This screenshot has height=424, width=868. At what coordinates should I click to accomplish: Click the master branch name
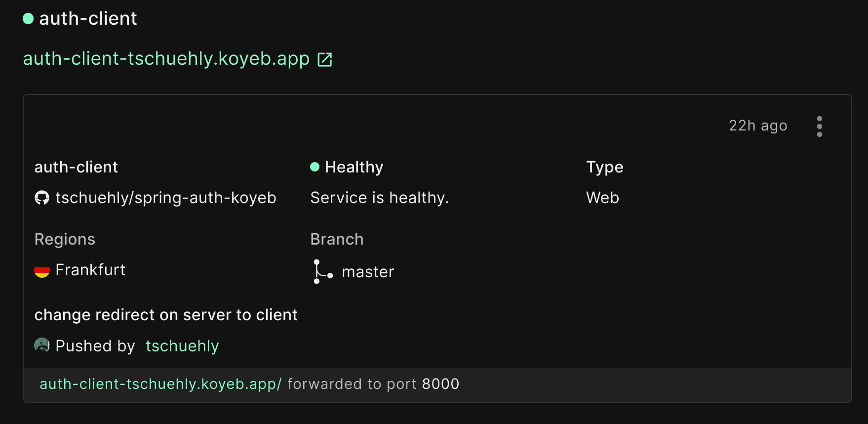pyautogui.click(x=368, y=272)
